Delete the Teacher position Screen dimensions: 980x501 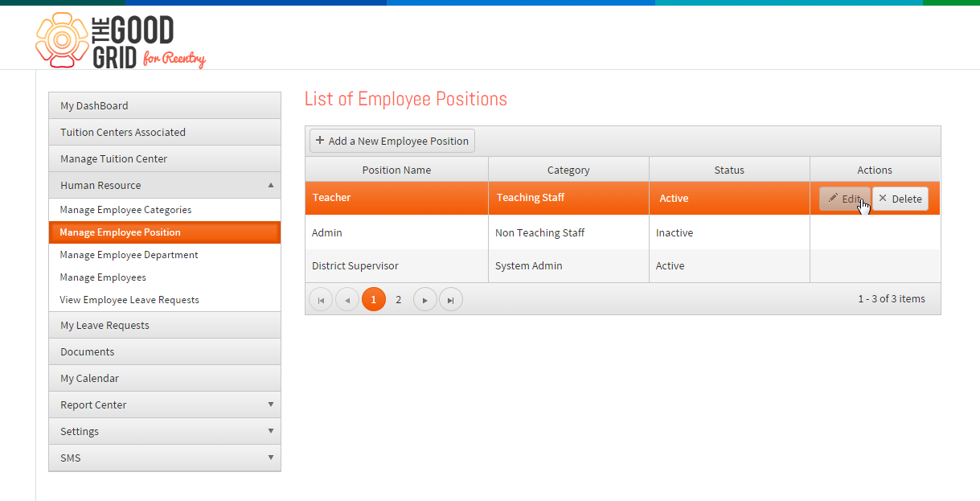pos(900,199)
